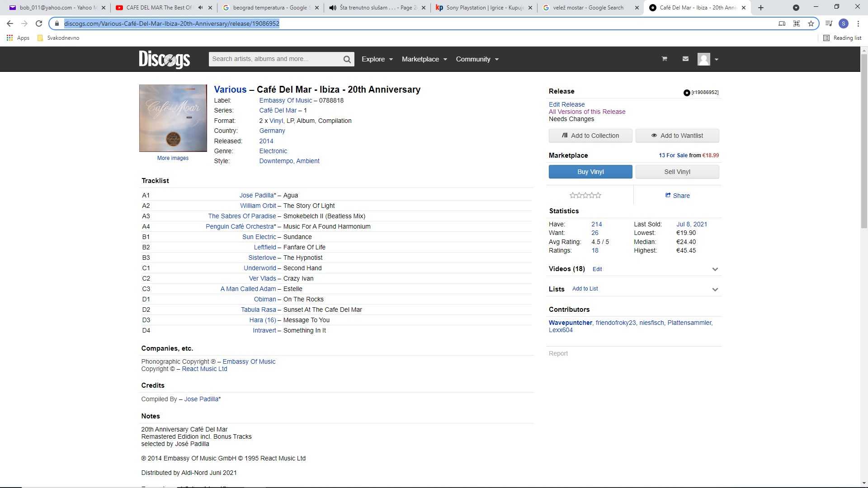Click the Chrome profile avatar
This screenshot has width=868, height=488.
844,23
